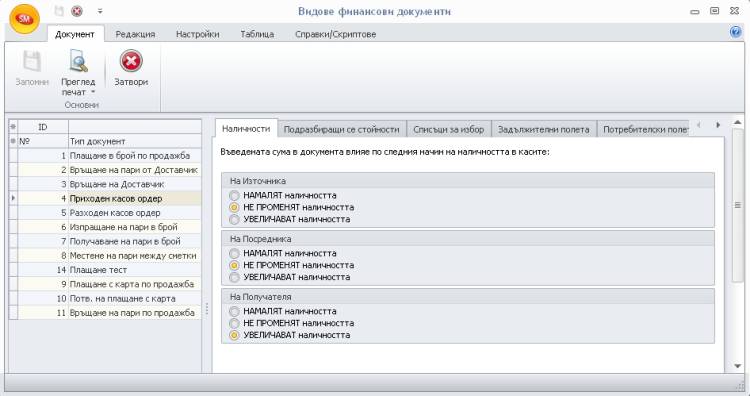The height and width of the screenshot is (396, 750).
Task: Select НЕ ПРОМЕНЯТ наличността under На Източника
Action: 234,208
